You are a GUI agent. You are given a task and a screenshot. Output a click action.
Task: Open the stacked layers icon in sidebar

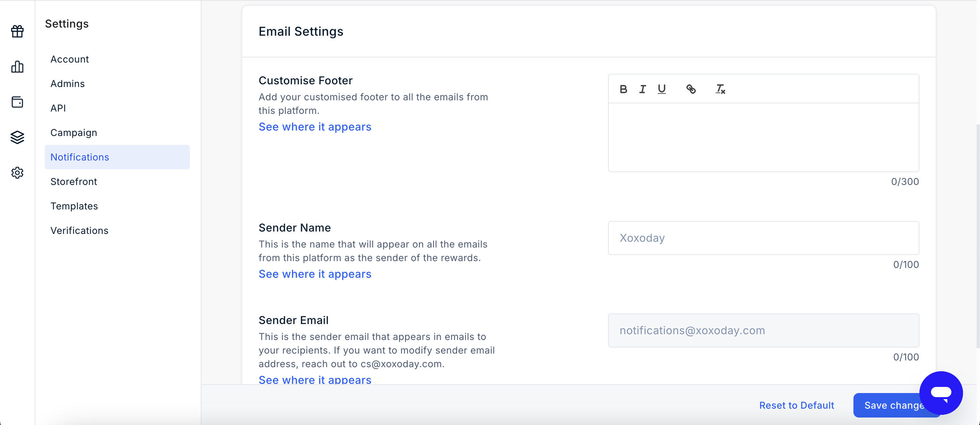[17, 137]
